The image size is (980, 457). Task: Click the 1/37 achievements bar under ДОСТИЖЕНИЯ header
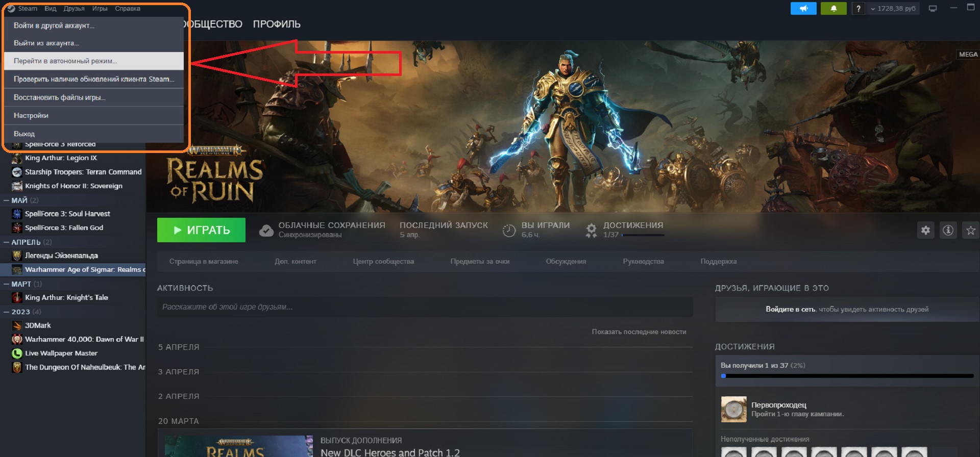click(x=643, y=235)
